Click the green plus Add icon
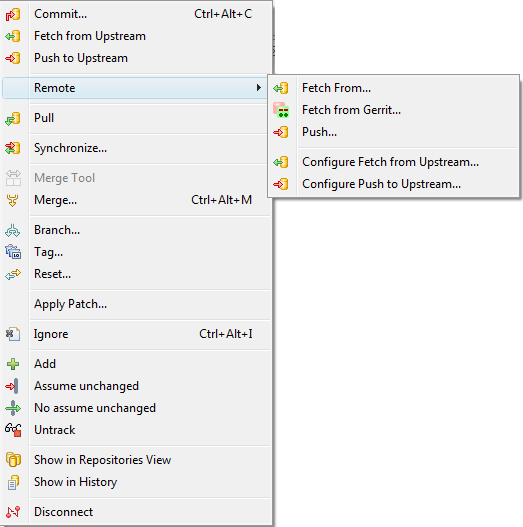523x527 pixels. [13, 364]
